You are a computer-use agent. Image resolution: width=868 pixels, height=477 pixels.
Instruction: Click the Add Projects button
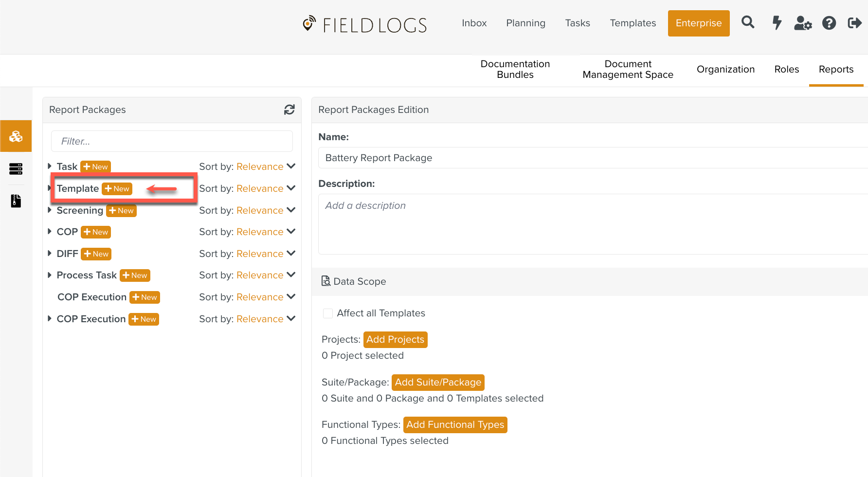tap(395, 339)
